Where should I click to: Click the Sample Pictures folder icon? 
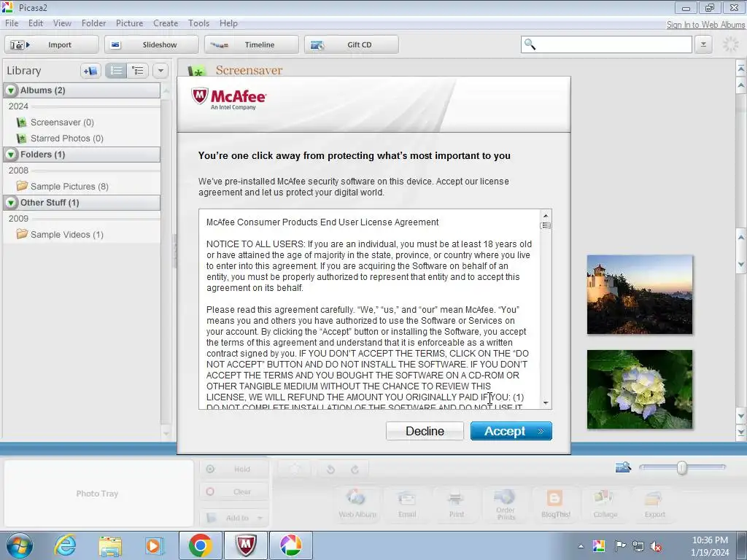click(22, 185)
